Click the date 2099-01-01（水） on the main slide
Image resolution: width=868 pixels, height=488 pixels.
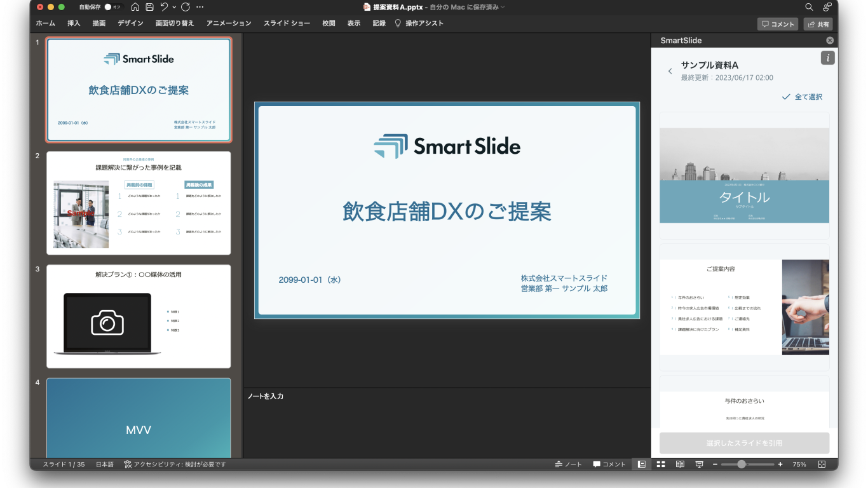[310, 280]
